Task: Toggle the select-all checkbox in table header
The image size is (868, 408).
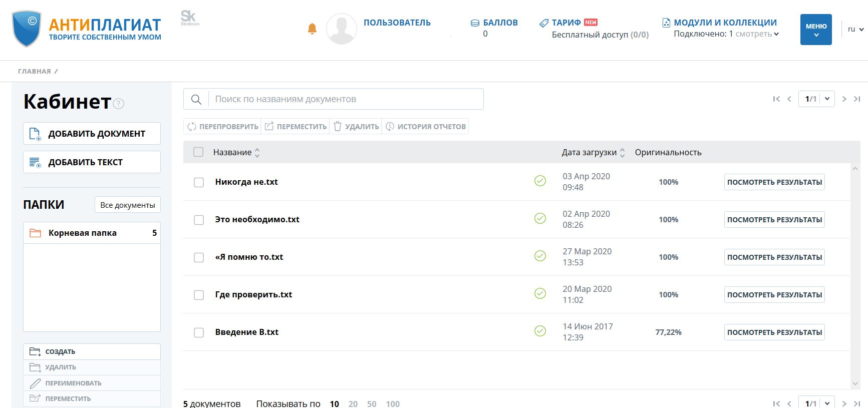Action: [198, 152]
